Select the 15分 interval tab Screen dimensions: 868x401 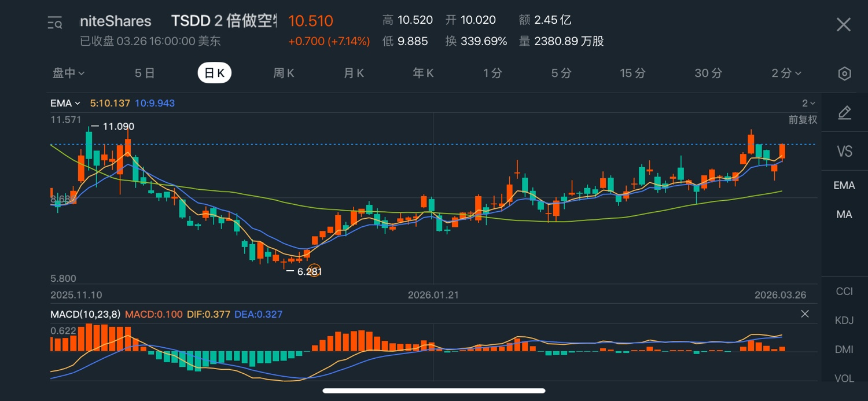tap(632, 73)
